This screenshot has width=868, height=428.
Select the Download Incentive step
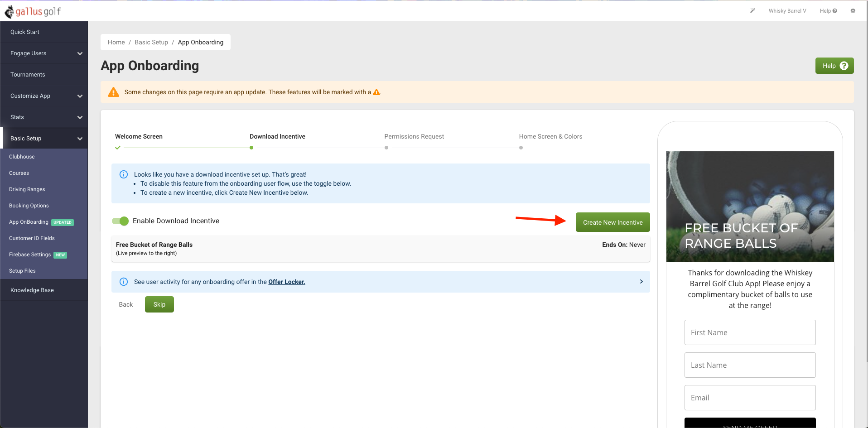[x=277, y=136]
